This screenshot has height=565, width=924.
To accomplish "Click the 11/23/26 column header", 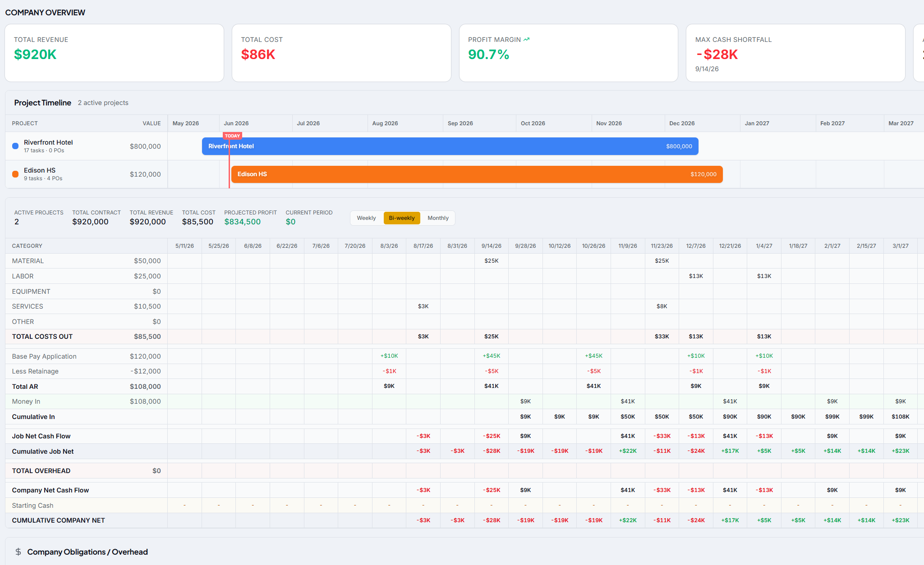I will pyautogui.click(x=662, y=246).
